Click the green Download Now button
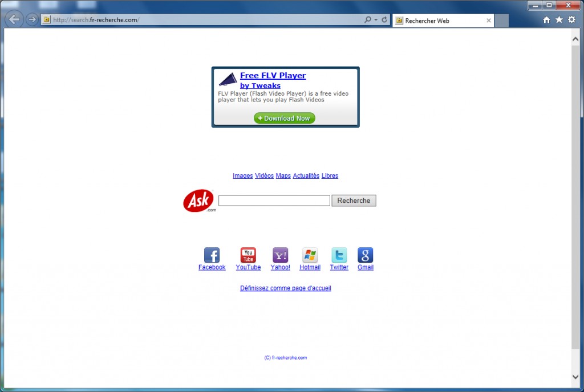This screenshot has height=392, width=584. click(285, 119)
